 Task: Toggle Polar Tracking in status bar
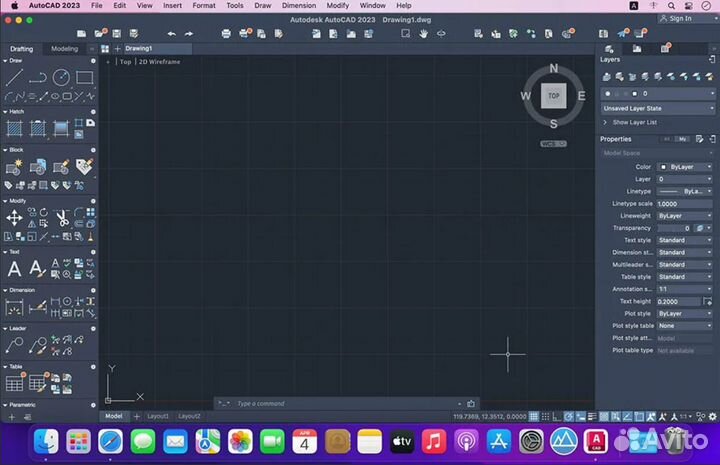pyautogui.click(x=568, y=416)
